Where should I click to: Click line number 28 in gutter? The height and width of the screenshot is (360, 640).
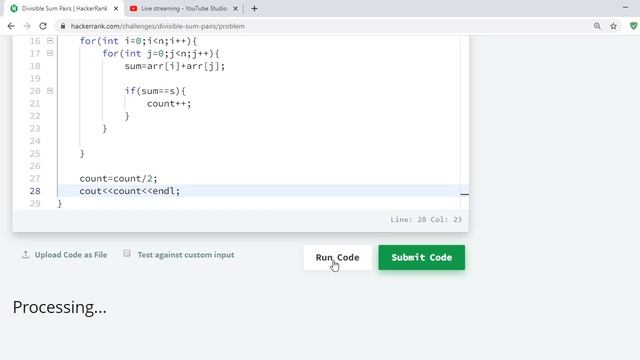click(x=35, y=191)
